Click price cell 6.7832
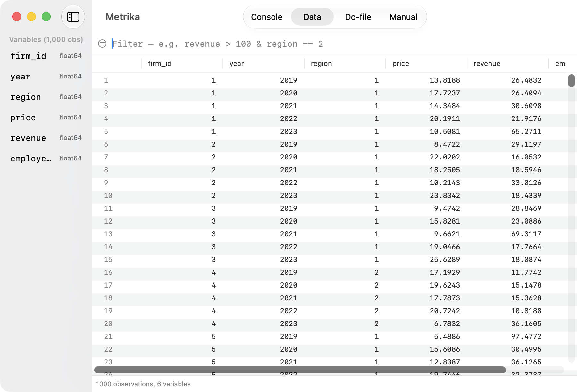The height and width of the screenshot is (392, 577). 447,323
